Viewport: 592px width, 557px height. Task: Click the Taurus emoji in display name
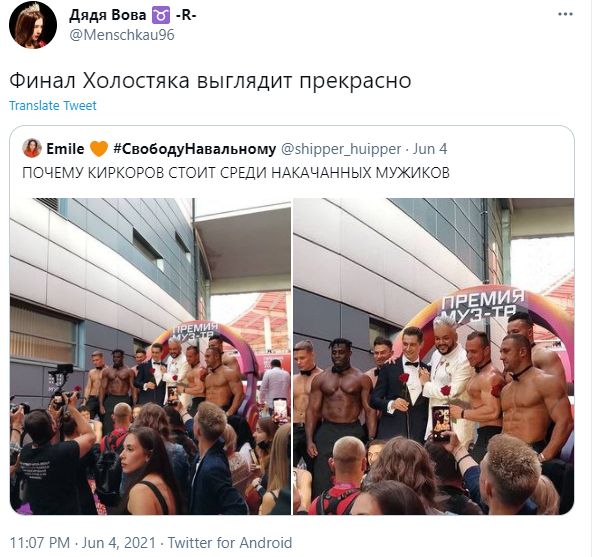161,15
